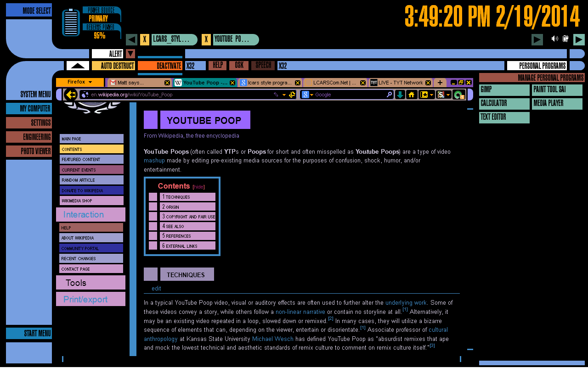
Task: Click the pencil edit icon in address bar
Action: 276,95
